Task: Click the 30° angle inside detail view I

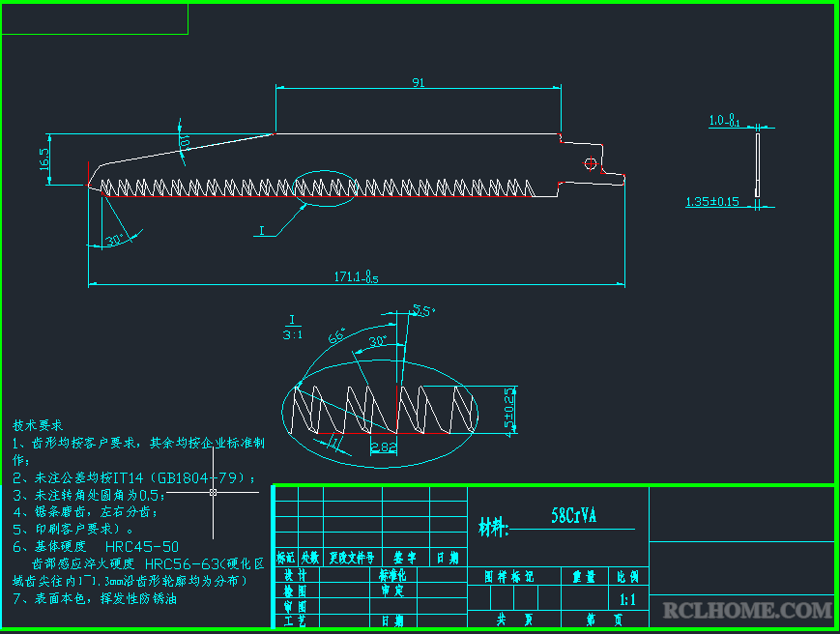Action: pos(378,341)
